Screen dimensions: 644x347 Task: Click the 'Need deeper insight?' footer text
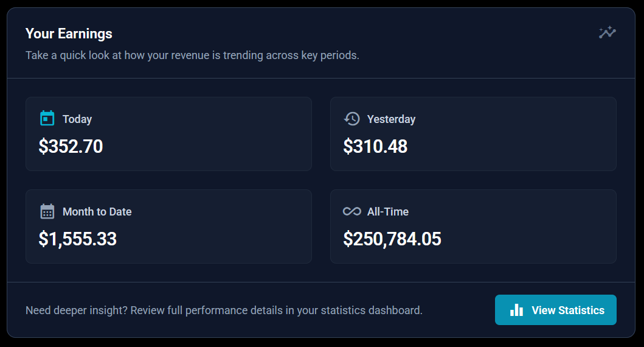[224, 310]
